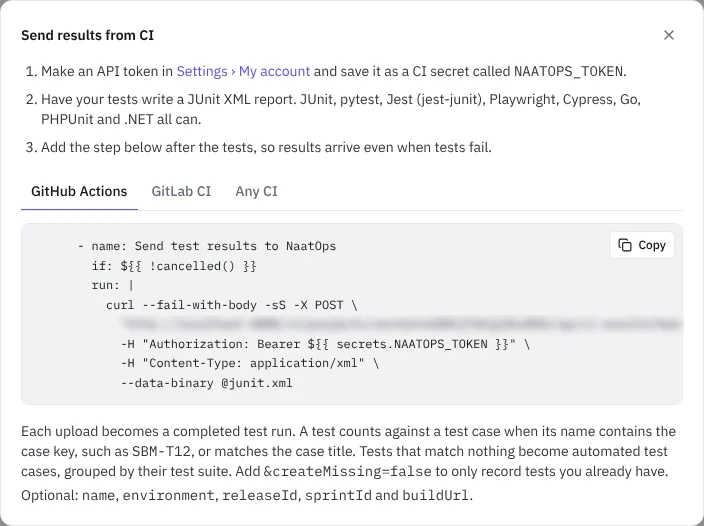Click the 'curl --fail-with-body -sS -X POST' line
This screenshot has height=526, width=704.
tap(232, 305)
